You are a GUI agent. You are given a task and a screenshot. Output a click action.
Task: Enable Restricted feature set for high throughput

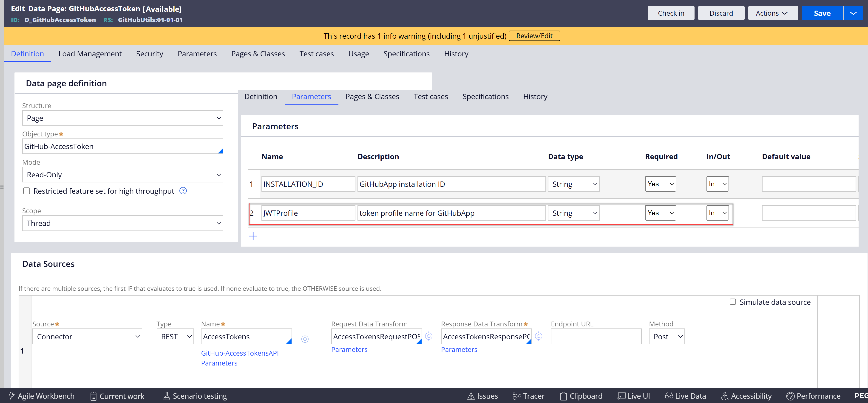point(27,191)
